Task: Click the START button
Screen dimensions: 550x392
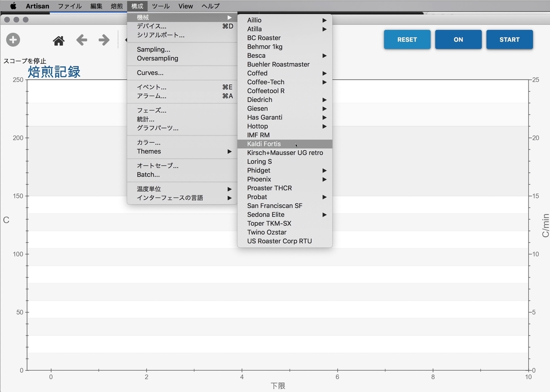Action: tap(510, 39)
